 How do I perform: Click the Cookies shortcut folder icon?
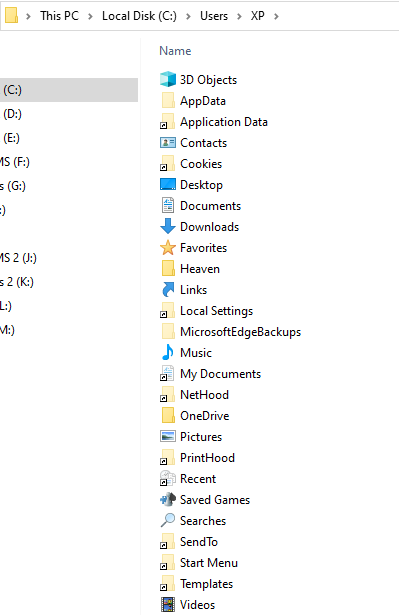click(168, 164)
